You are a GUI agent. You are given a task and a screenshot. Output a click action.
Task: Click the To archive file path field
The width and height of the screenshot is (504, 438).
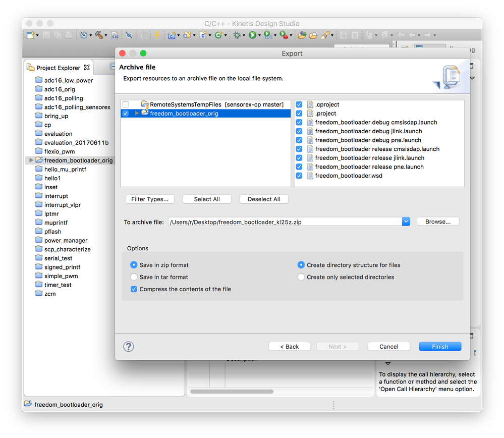tap(285, 222)
